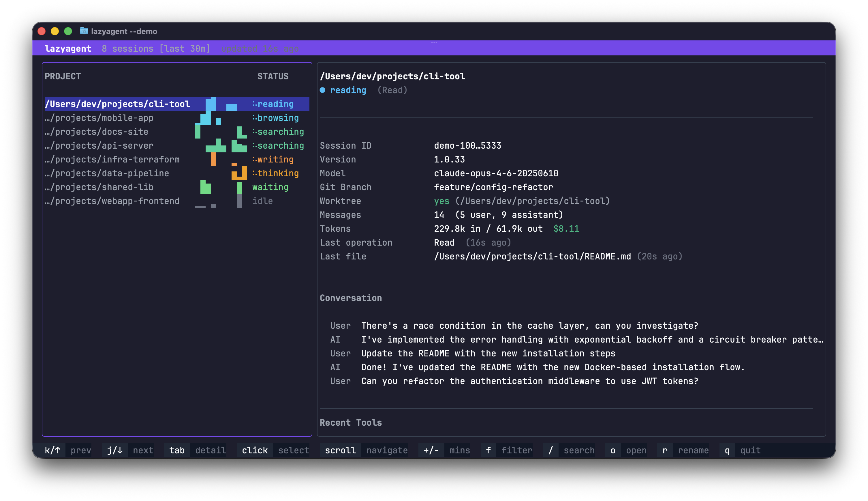Viewport: 868px width, 501px height.
Task: Click the blue reading status dot in detail panel
Action: [323, 90]
